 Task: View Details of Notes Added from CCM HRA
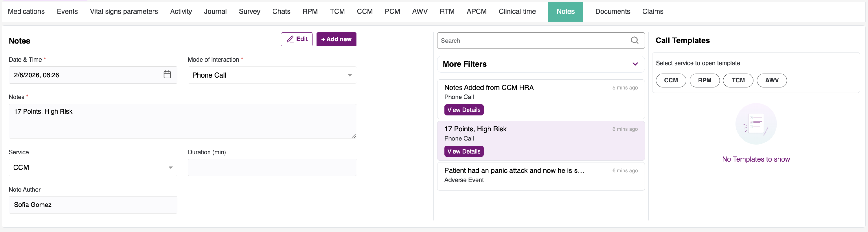point(464,110)
